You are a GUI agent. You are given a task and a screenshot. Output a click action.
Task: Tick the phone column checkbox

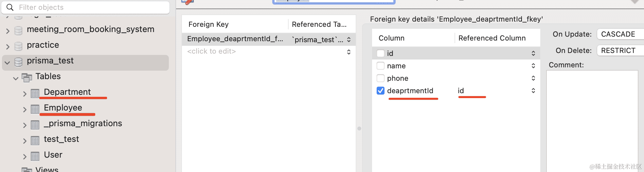[381, 78]
